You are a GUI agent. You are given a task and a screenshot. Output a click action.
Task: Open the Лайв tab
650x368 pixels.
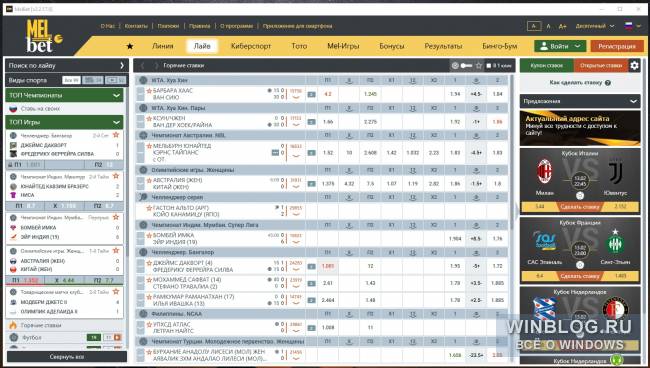pyautogui.click(x=202, y=46)
